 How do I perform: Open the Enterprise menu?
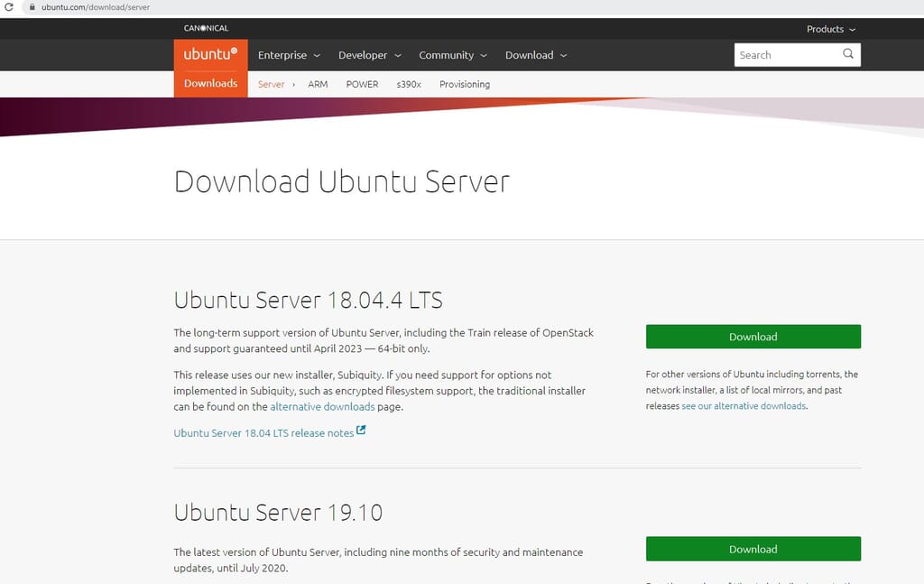coord(289,55)
